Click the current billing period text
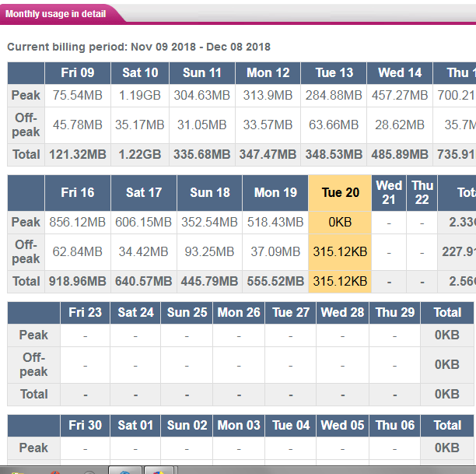This screenshot has width=476, height=474. 138,47
